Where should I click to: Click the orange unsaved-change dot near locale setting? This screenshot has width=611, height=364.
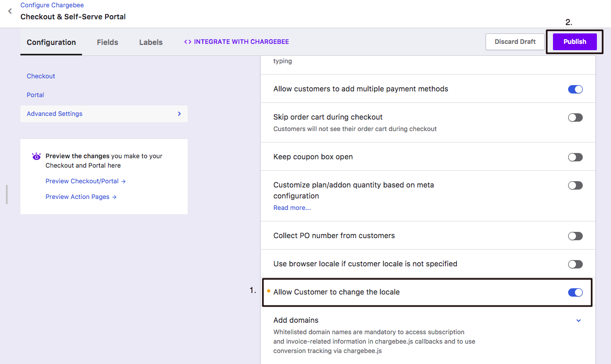click(268, 292)
